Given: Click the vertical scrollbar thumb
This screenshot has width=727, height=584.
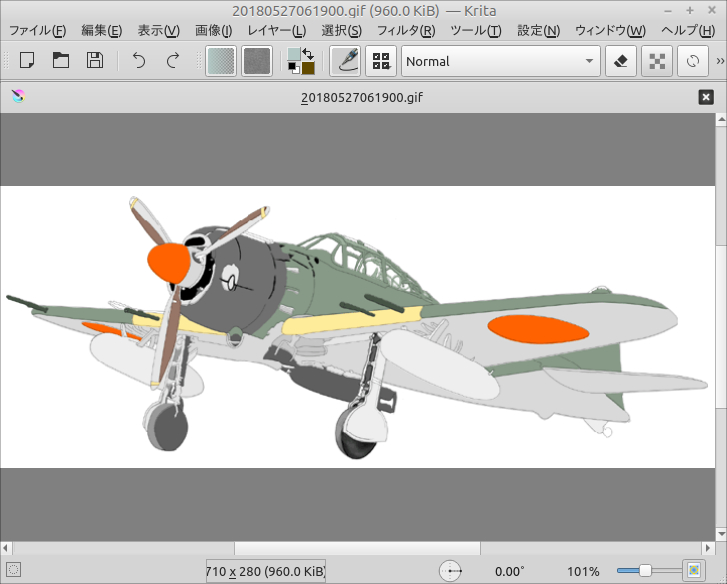Looking at the screenshot, I should pyautogui.click(x=721, y=327).
